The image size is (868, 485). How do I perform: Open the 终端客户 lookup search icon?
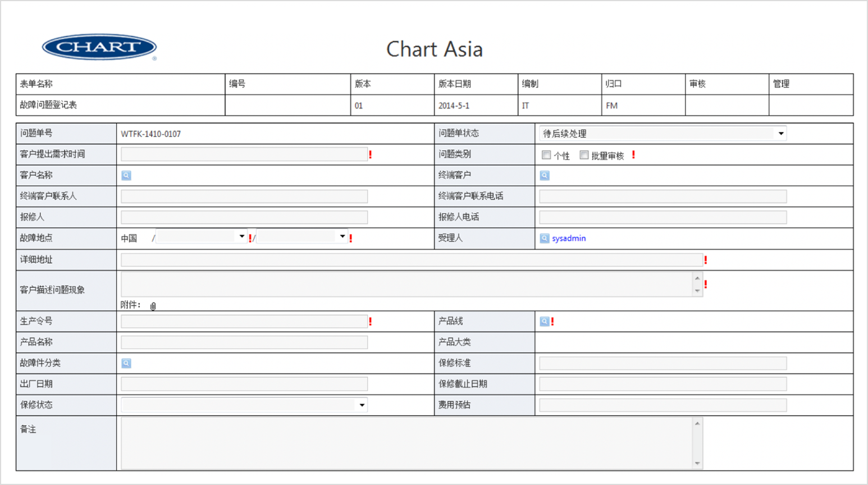click(545, 176)
